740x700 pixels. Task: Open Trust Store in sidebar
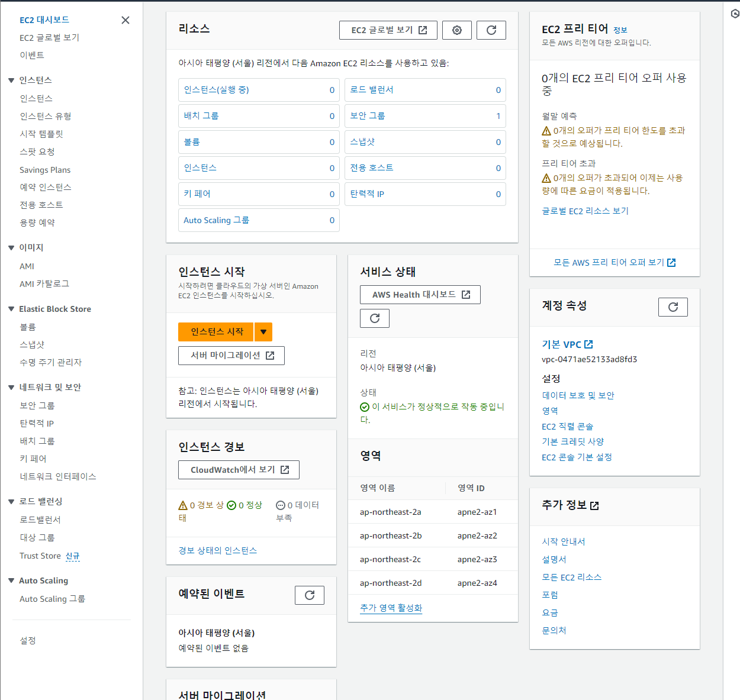click(40, 556)
